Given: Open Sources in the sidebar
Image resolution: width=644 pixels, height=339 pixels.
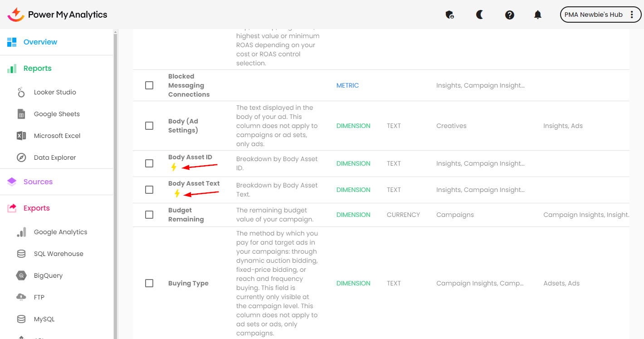Looking at the screenshot, I should click(x=38, y=182).
